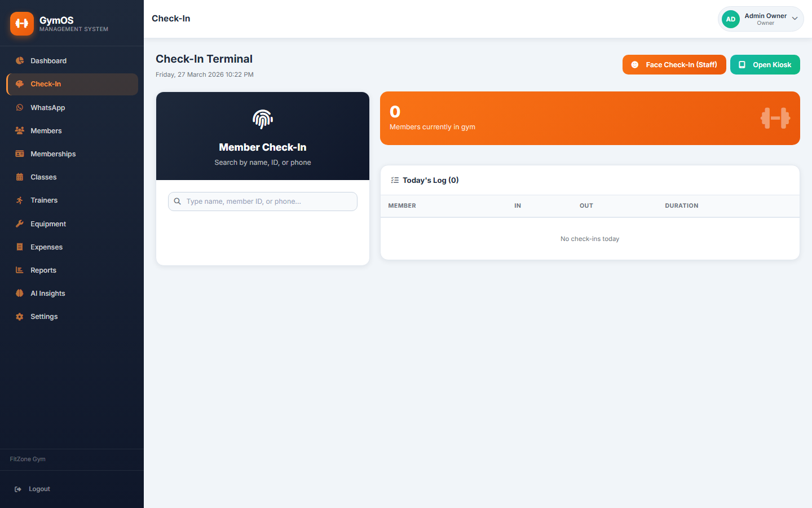This screenshot has height=508, width=812.
Task: Click the Today's Log (0) heading
Action: pos(431,181)
